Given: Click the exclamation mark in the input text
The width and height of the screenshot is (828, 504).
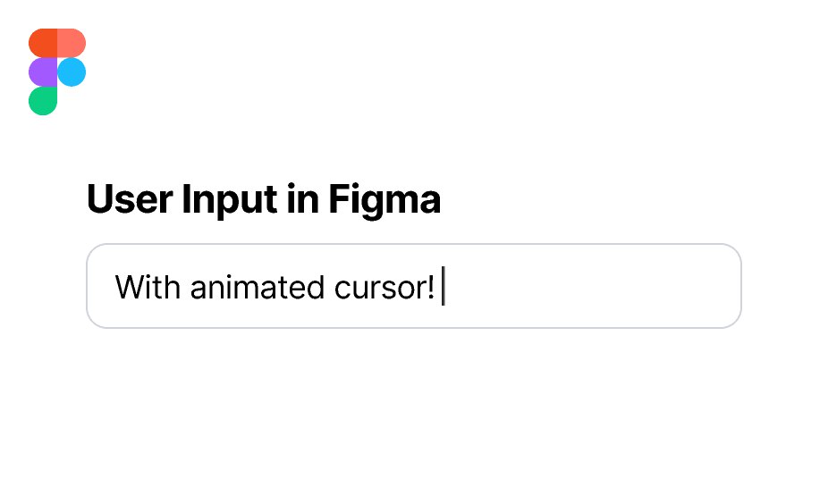Looking at the screenshot, I should (432, 287).
